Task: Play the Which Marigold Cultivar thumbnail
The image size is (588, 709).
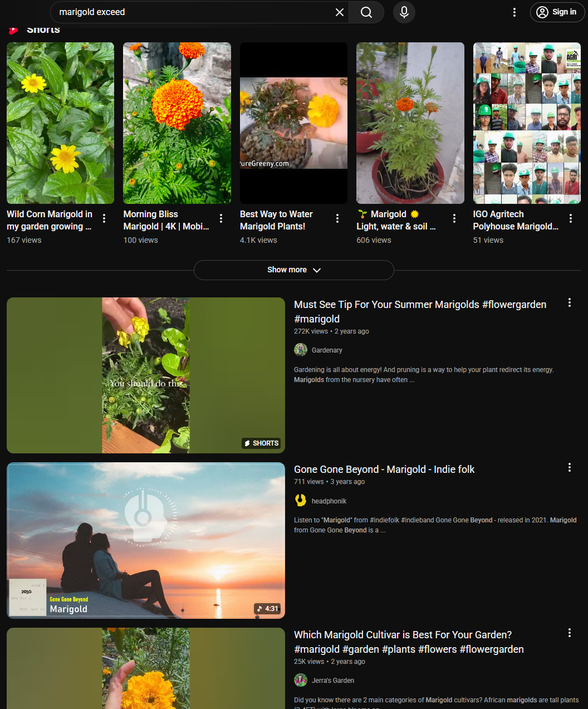Action: 146,668
